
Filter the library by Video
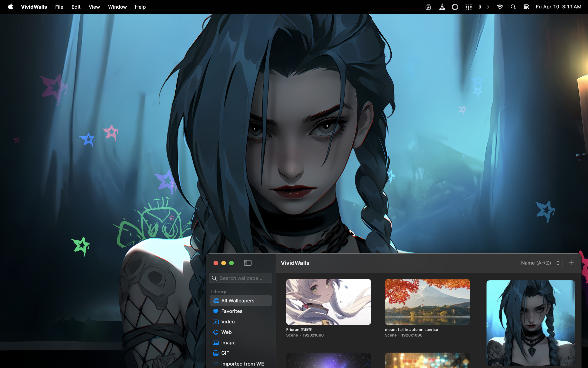[241, 322]
